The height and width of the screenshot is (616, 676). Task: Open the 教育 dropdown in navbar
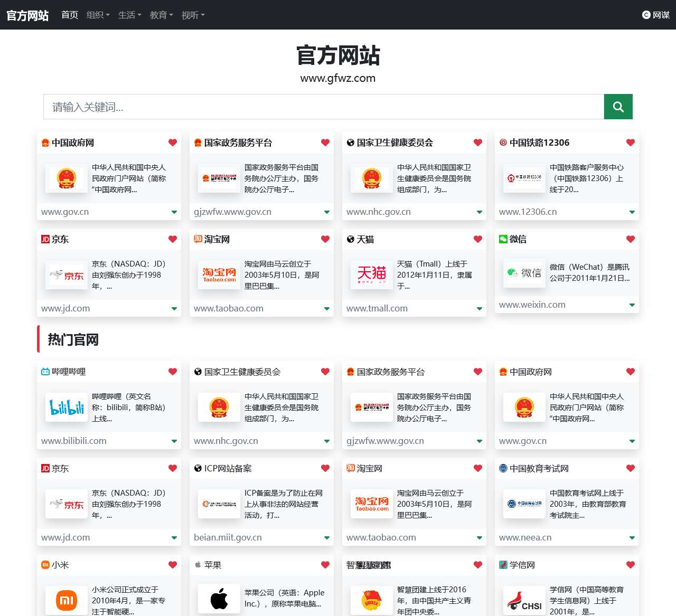pyautogui.click(x=162, y=15)
